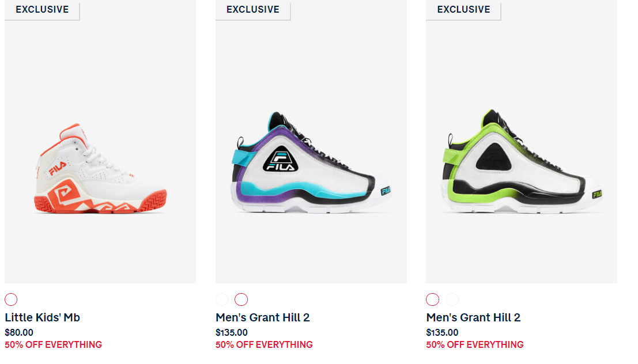
Task: Select the unselected white swatch under the green Grant Hill 2
Action: point(452,299)
